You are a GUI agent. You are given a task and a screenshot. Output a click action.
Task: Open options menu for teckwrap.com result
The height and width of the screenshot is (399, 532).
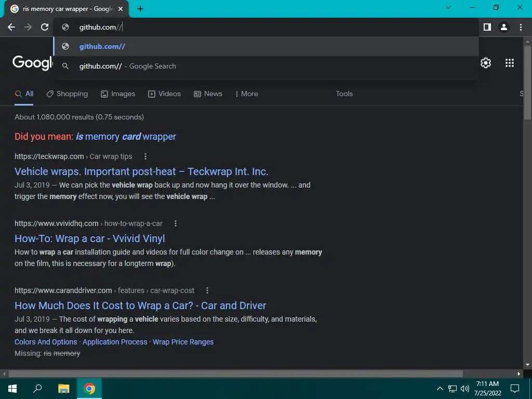pyautogui.click(x=145, y=156)
